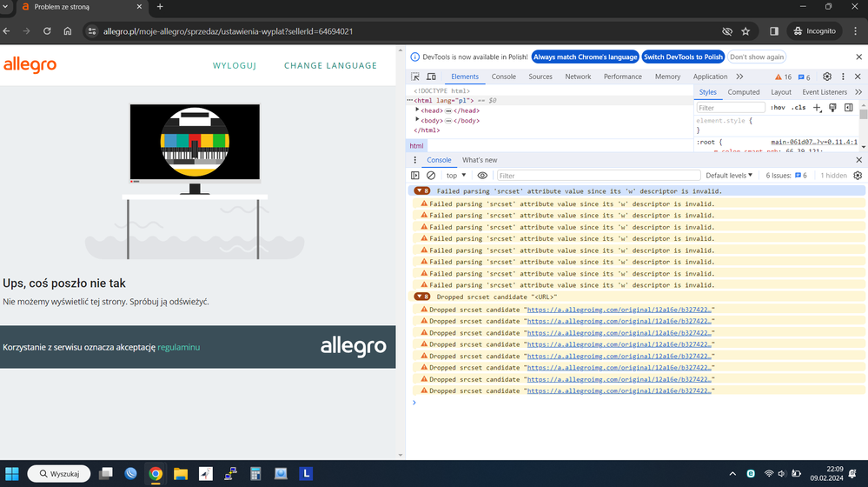
Task: Open a new browser tab
Action: coord(160,7)
